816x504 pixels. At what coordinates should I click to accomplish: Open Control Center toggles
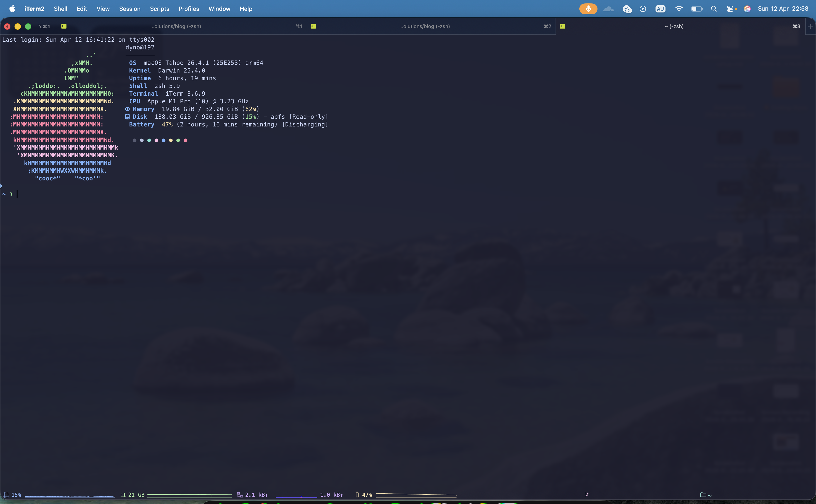[x=730, y=9]
